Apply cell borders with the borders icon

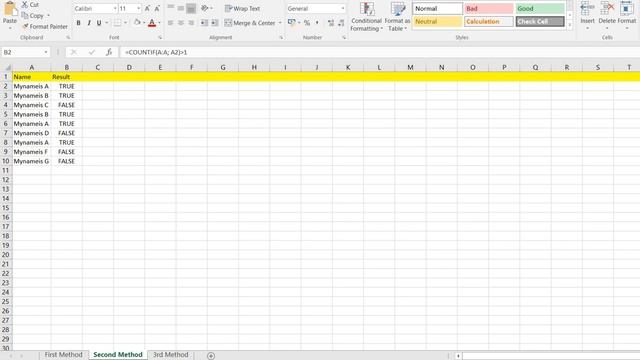(x=118, y=23)
